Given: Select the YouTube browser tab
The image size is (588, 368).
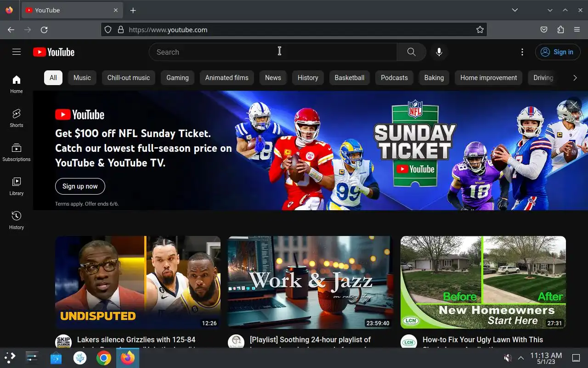Looking at the screenshot, I should click(71, 10).
